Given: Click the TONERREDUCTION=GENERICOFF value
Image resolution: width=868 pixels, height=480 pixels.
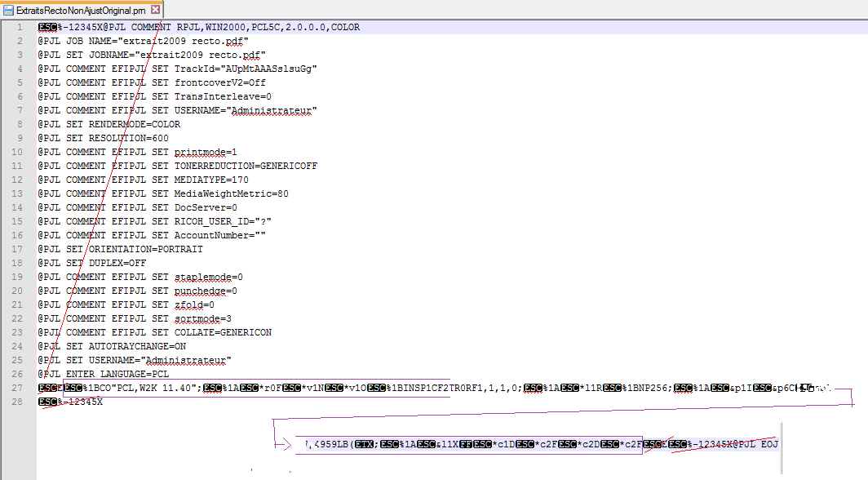Looking at the screenshot, I should click(x=246, y=166).
